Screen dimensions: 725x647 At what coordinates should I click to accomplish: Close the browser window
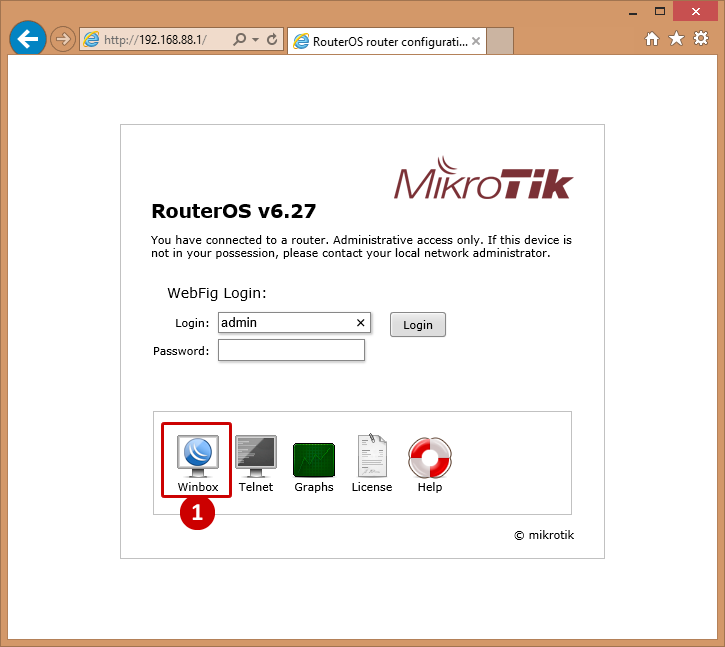(x=695, y=12)
